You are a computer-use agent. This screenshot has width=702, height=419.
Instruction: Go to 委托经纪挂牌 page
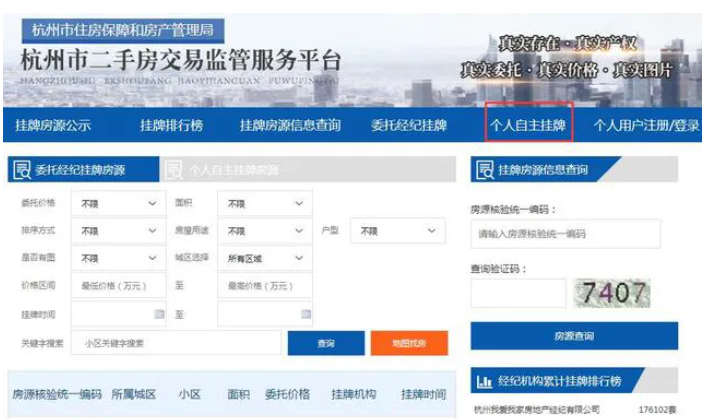click(x=409, y=125)
